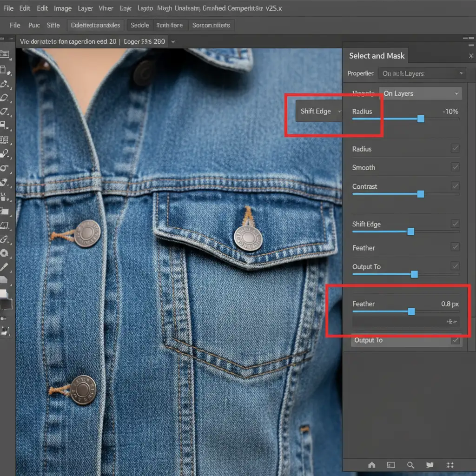This screenshot has width=476, height=476.
Task: Toggle the checkbox next to the upper Radius row
Action: (455, 149)
